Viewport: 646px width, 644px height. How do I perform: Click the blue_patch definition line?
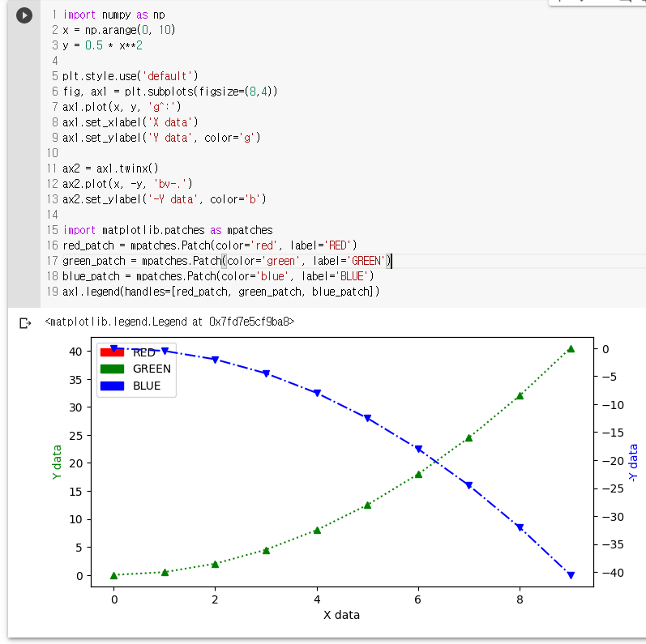click(x=218, y=276)
